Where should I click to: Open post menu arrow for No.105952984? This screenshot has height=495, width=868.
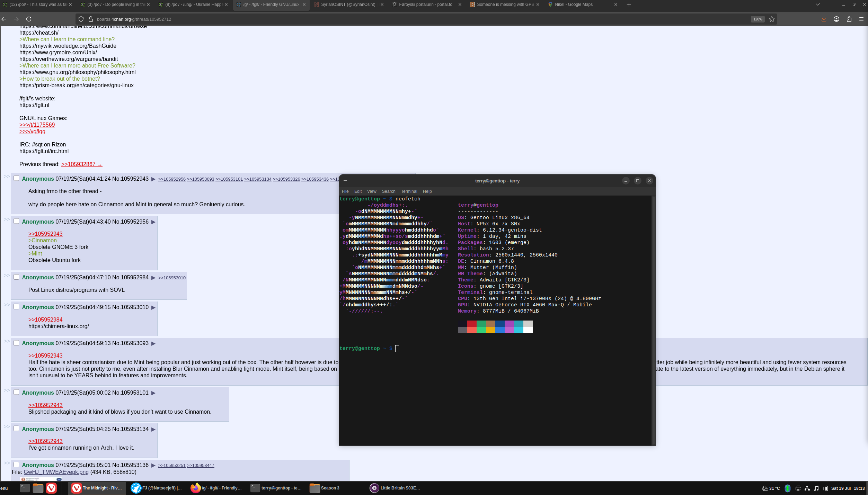click(153, 278)
